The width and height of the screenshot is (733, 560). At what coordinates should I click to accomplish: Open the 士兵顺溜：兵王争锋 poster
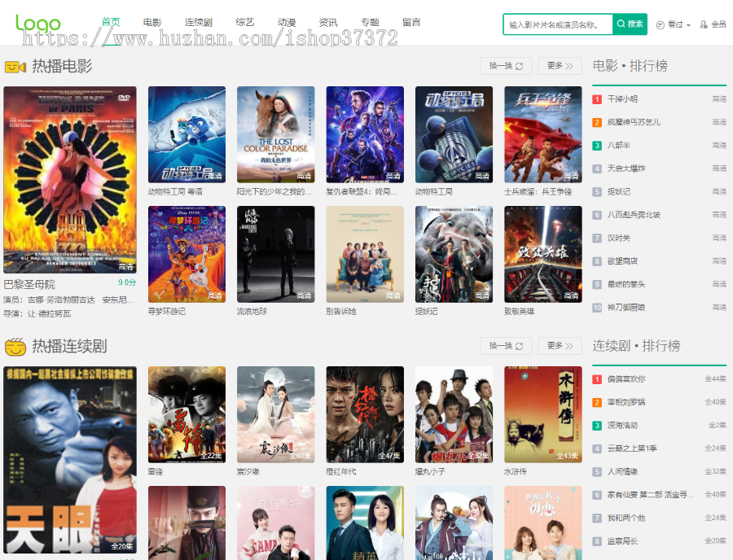(543, 134)
